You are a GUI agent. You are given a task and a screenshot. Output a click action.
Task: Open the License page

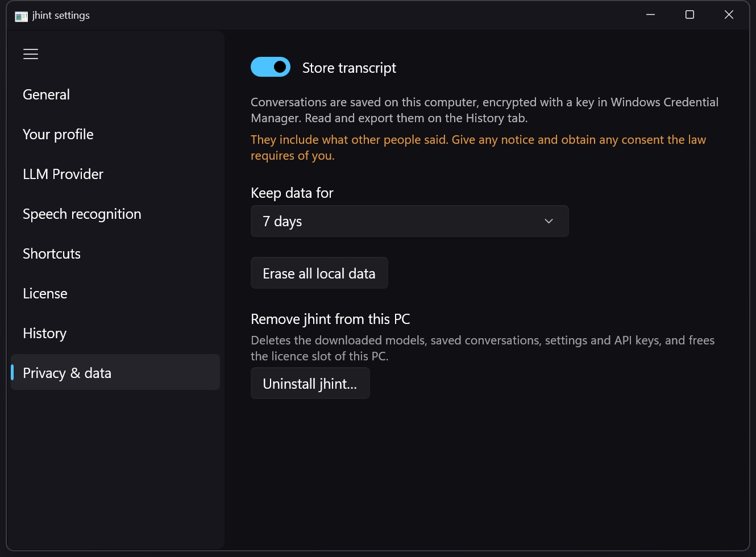115,293
